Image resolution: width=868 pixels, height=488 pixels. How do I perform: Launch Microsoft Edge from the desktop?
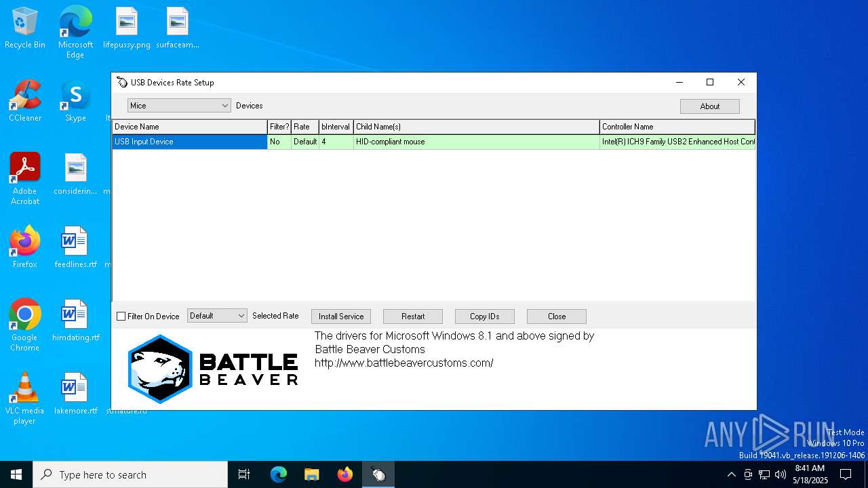(x=75, y=32)
